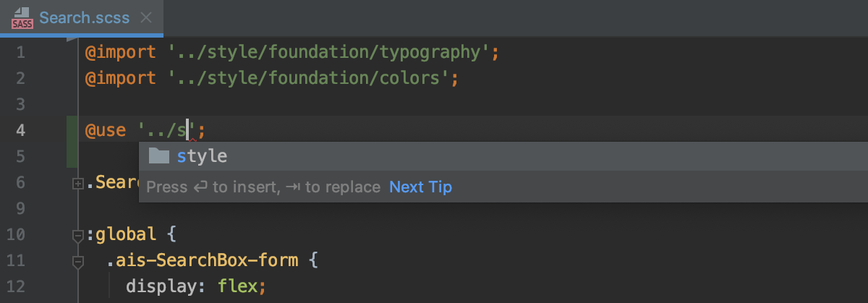Click the SASS file type icon on the tab
This screenshot has height=303, width=868.
point(22,18)
